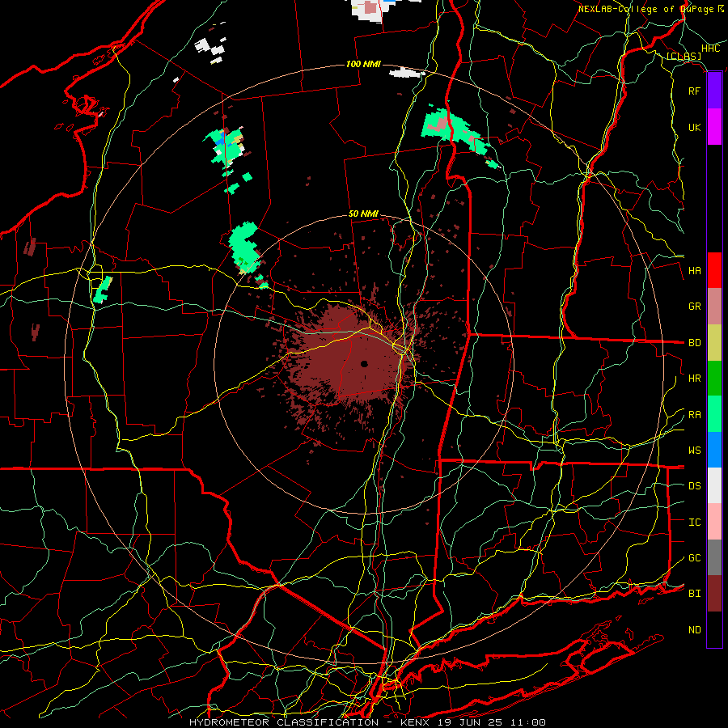This screenshot has width=728, height=728.
Task: Click the UK legend label
Action: tap(694, 127)
